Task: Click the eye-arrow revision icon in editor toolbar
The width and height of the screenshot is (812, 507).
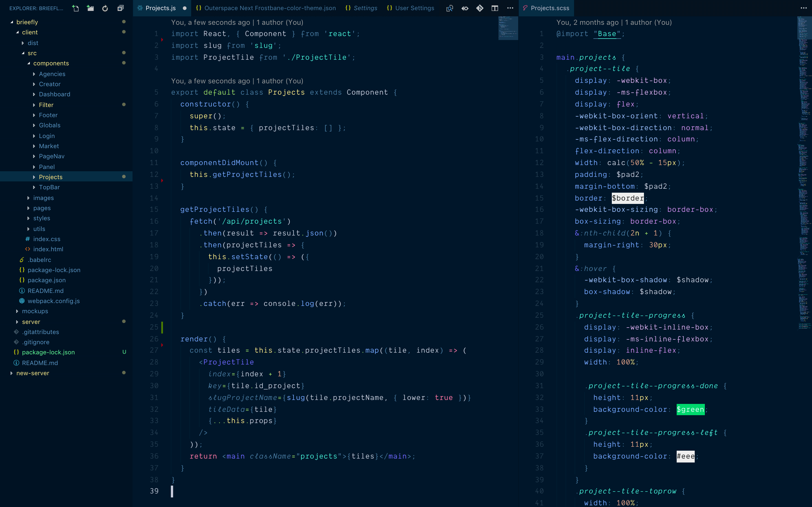Action: [x=465, y=8]
